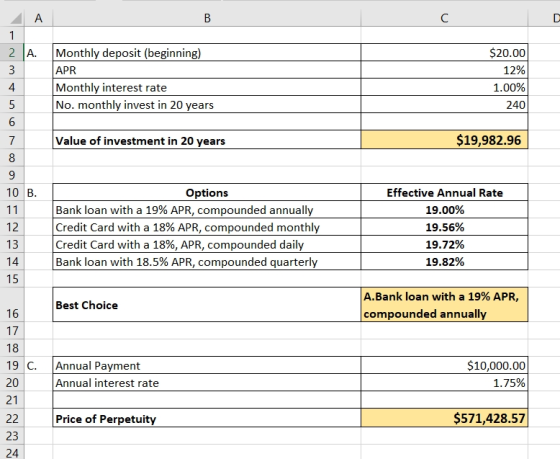Select 'Price of Perpetuity' label cell
Image resolution: width=560 pixels, height=459 pixels.
(207, 418)
